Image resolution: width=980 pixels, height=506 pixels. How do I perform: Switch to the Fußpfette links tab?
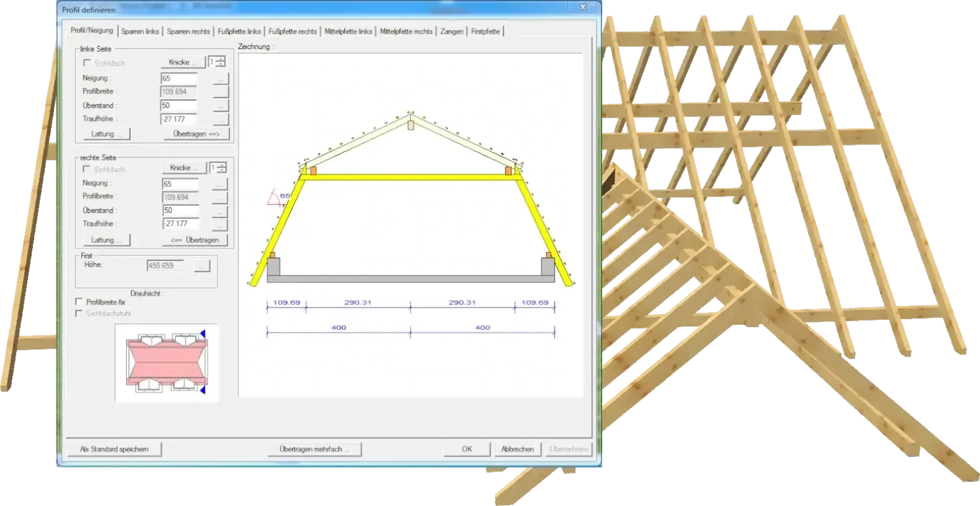[239, 31]
